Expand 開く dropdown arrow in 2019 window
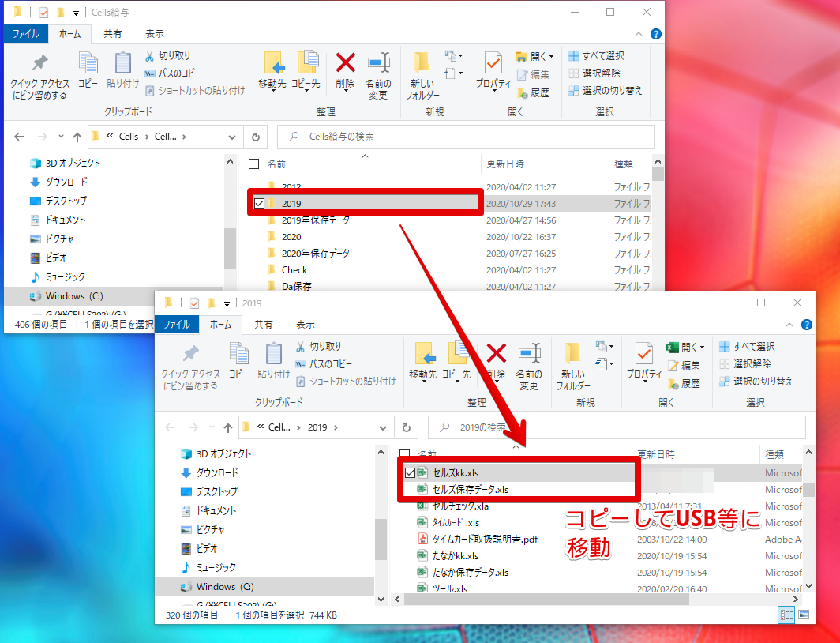 coord(702,348)
